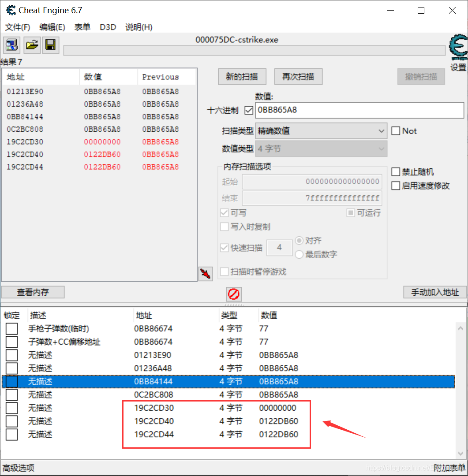Viewport: 468px width, 476px height.
Task: Click the 地址 column header in results
Action: point(41,77)
